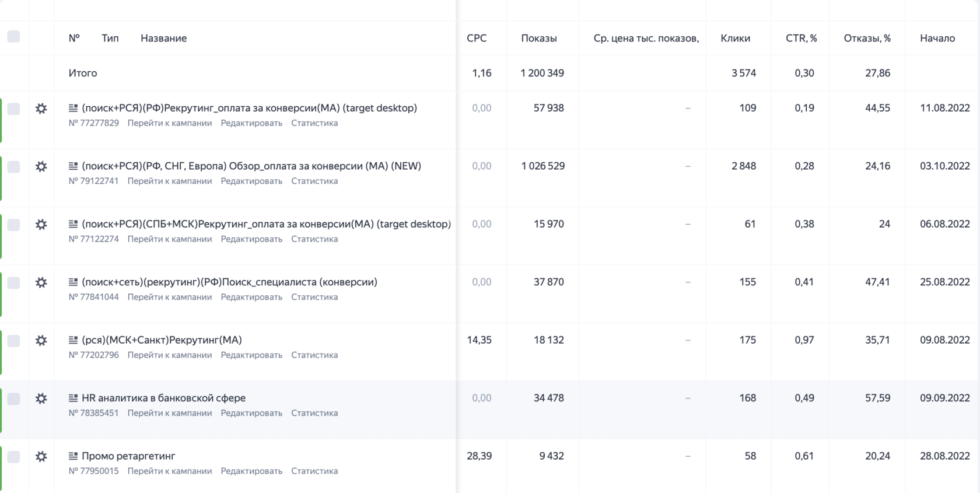Click Перейти к кампании for Промо ретаргетинг

[x=169, y=471]
